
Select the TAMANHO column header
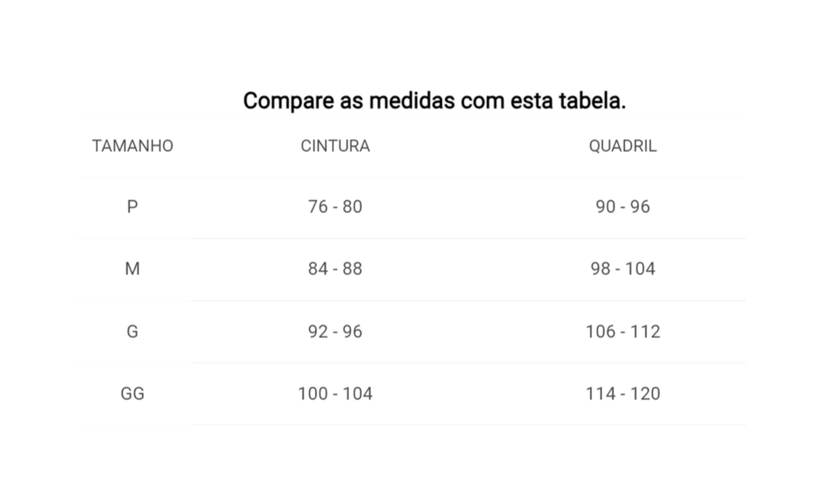click(132, 146)
